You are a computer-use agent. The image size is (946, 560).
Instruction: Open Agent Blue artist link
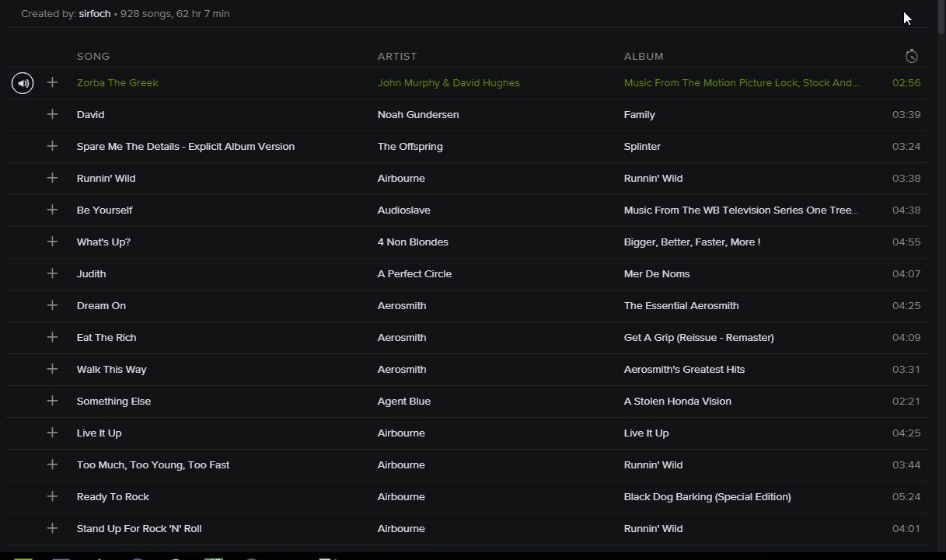[404, 401]
